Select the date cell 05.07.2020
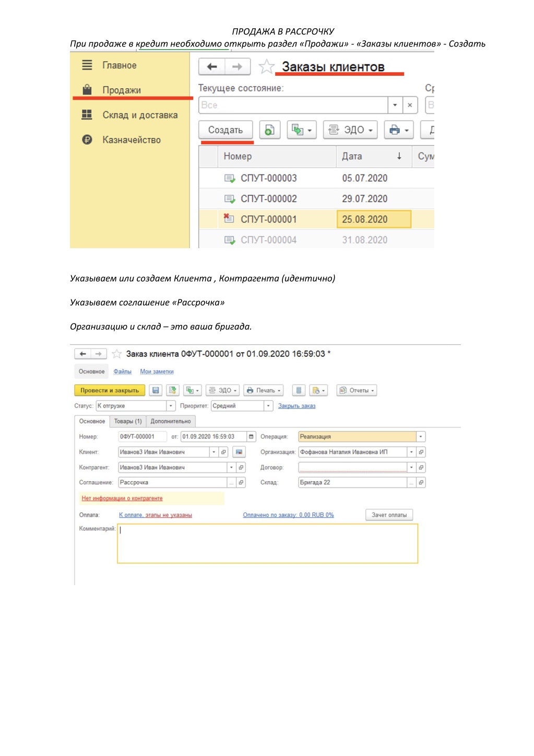The image size is (534, 756). 374,178
